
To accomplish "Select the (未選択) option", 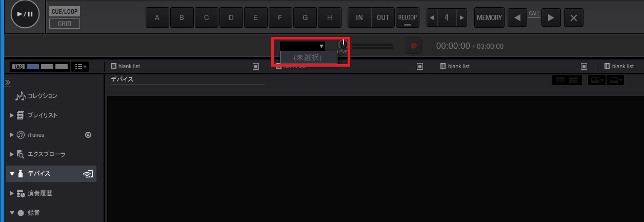I will click(x=308, y=57).
